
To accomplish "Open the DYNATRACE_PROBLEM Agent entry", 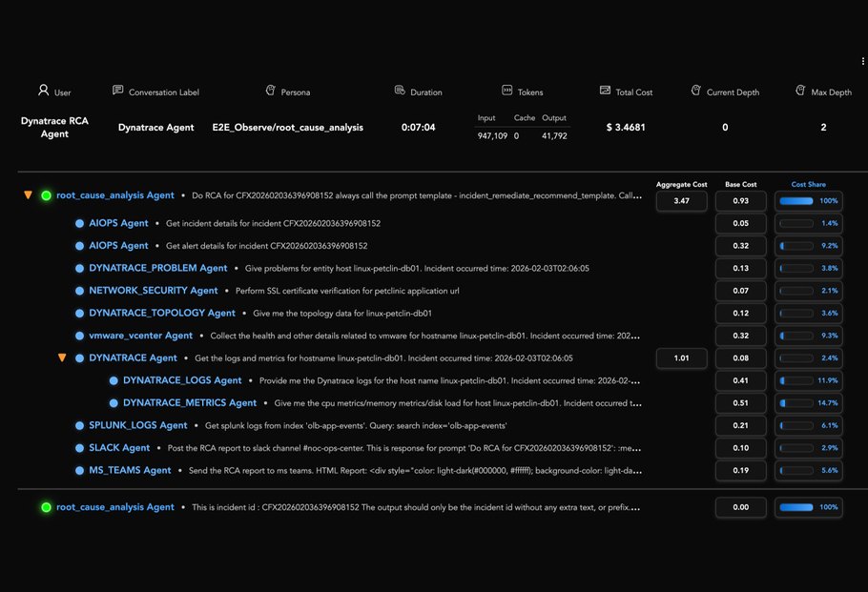I will pos(157,268).
